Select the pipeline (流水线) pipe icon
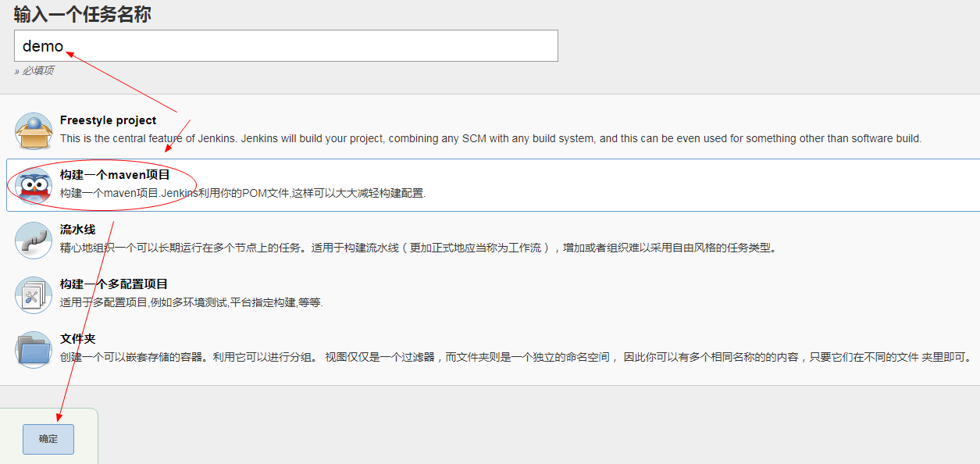Viewport: 980px width, 464px height. [34, 240]
